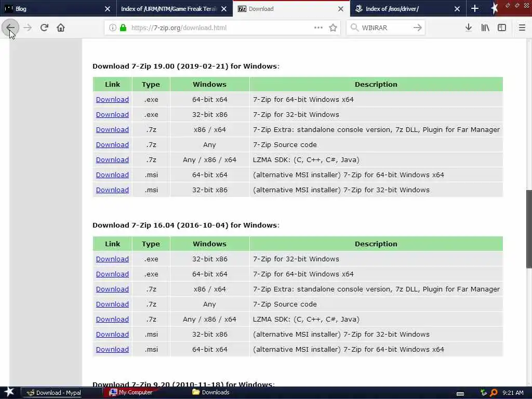The height and width of the screenshot is (399, 532).
Task: Click the orange magnifier tray icon
Action: [x=494, y=393]
